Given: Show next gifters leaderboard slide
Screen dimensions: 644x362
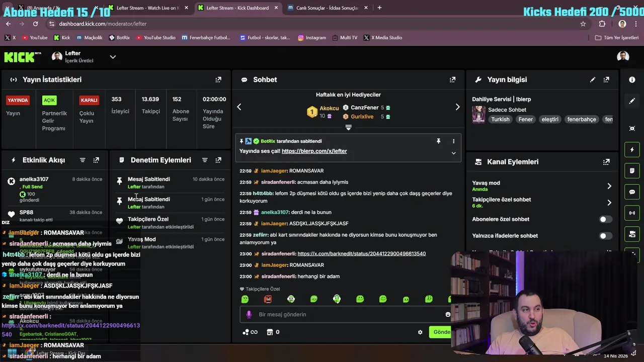Looking at the screenshot, I should 457,107.
